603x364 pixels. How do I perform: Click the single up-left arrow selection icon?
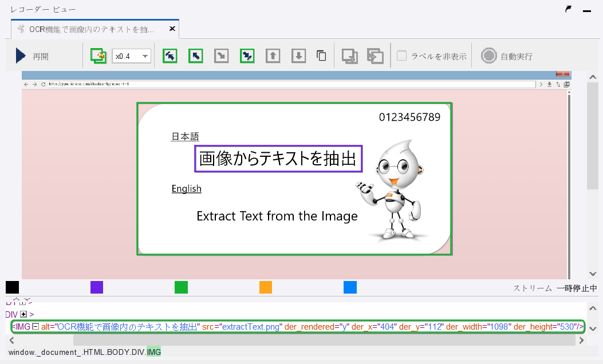(196, 56)
